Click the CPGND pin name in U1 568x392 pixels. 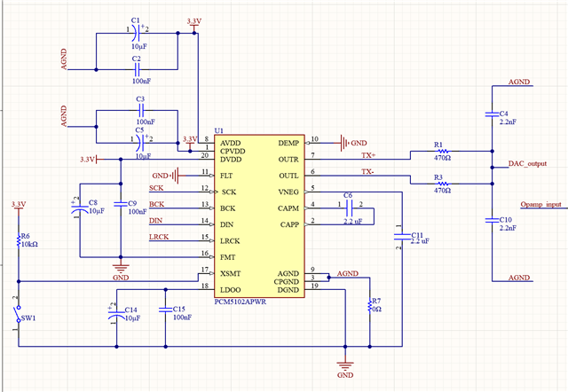point(286,282)
